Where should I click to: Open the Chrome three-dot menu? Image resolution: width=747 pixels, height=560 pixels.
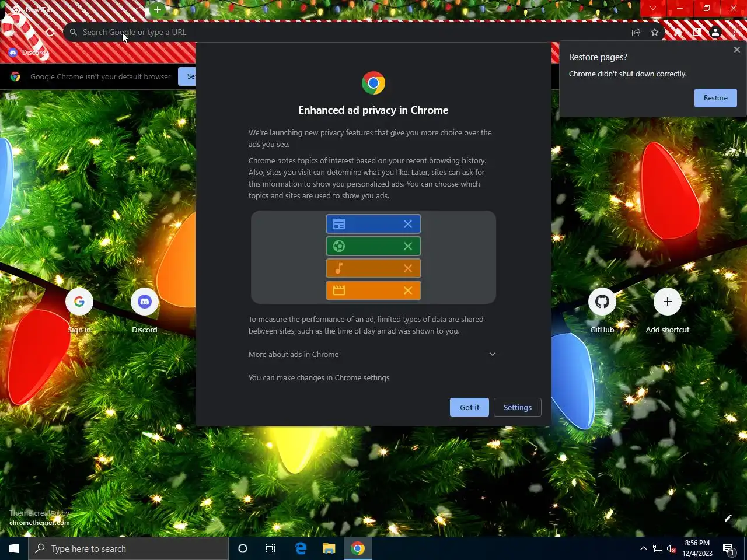734,33
